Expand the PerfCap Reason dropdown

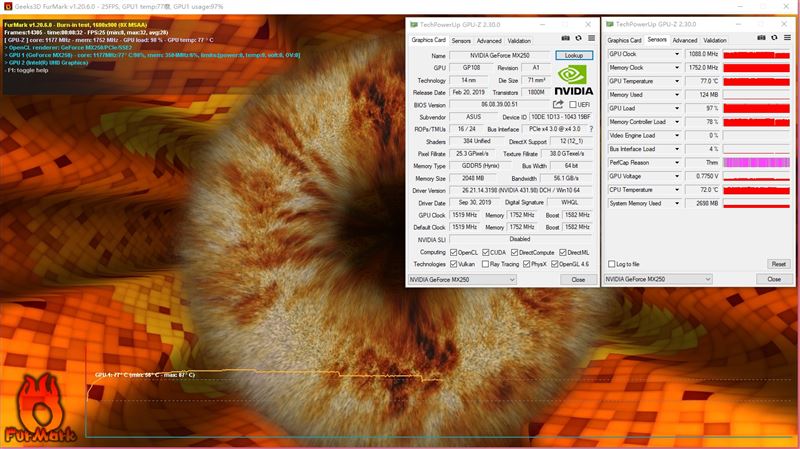pos(677,163)
